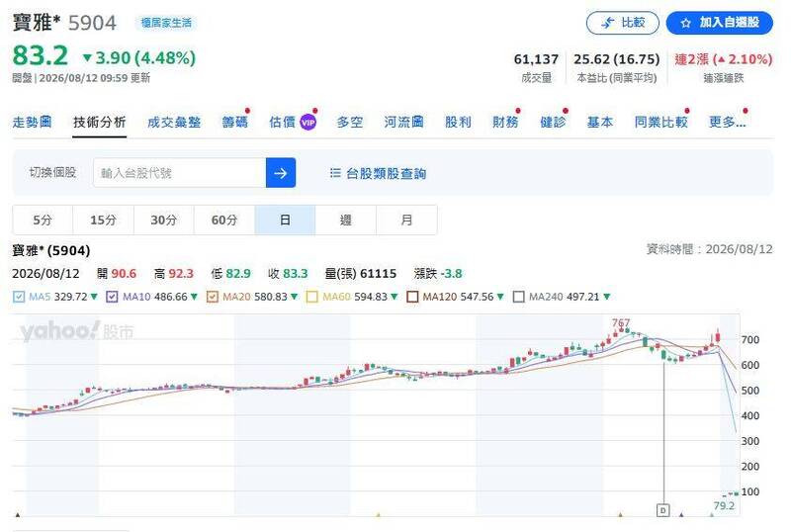The height and width of the screenshot is (532, 791).
Task: Click the 61,137 volume value
Action: 536,59
